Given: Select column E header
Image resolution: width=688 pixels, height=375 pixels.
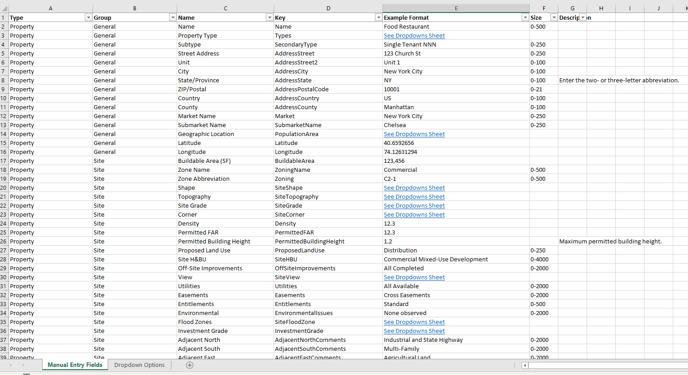Looking at the screenshot, I should tap(456, 8).
